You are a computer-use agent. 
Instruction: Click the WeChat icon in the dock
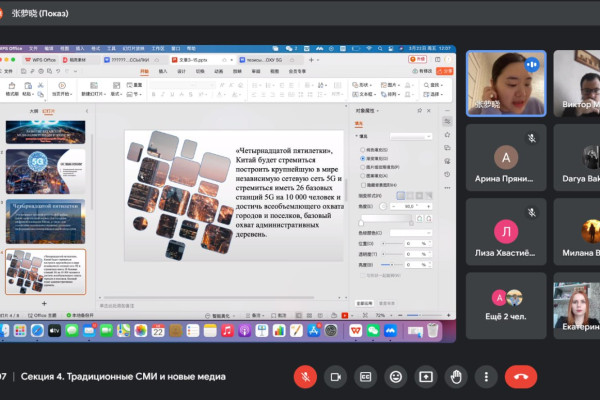[x=373, y=330]
